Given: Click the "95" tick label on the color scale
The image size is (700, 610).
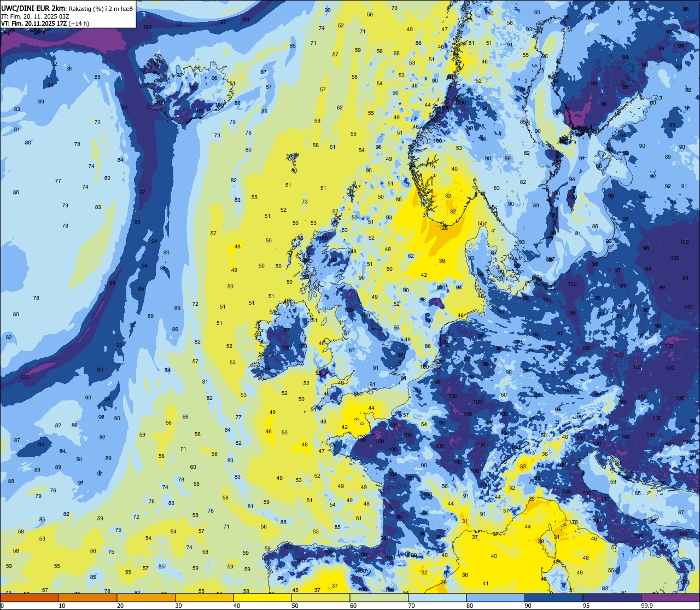Looking at the screenshot, I should tap(586, 606).
